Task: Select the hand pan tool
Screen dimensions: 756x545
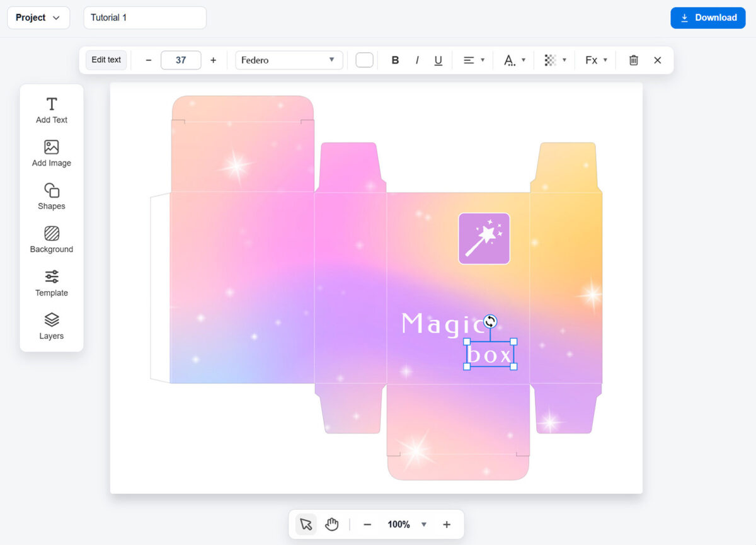Action: (332, 524)
